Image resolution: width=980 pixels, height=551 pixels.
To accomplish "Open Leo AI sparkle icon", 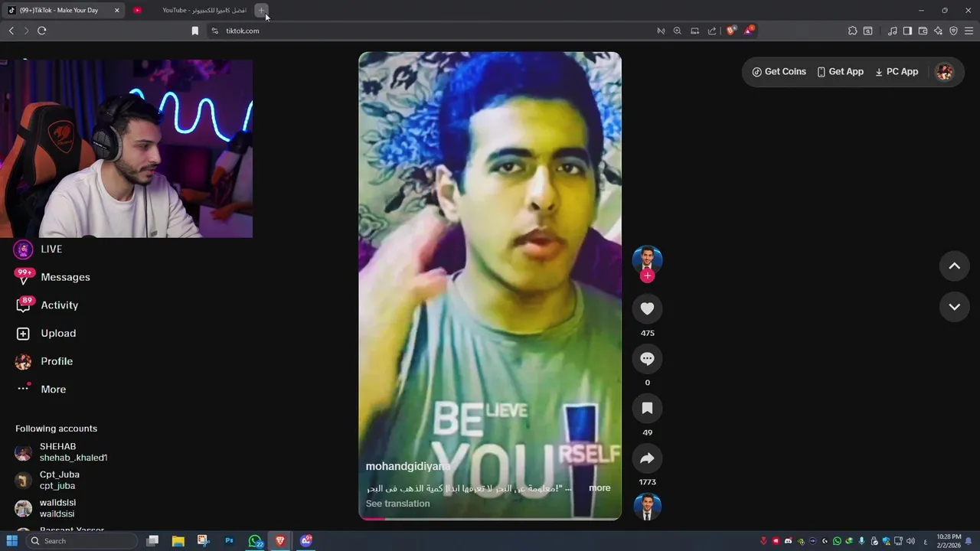I will [938, 31].
